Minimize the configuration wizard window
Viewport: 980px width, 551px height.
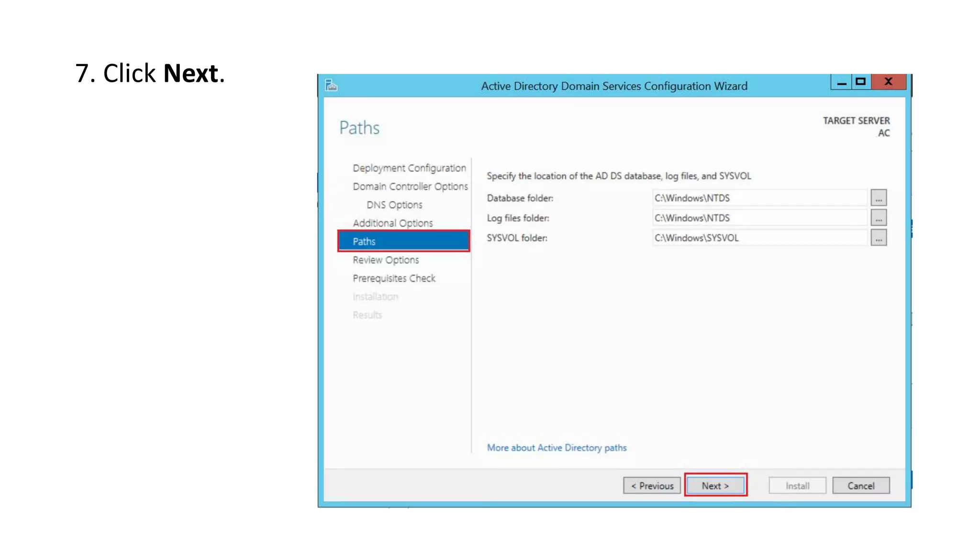pos(841,82)
